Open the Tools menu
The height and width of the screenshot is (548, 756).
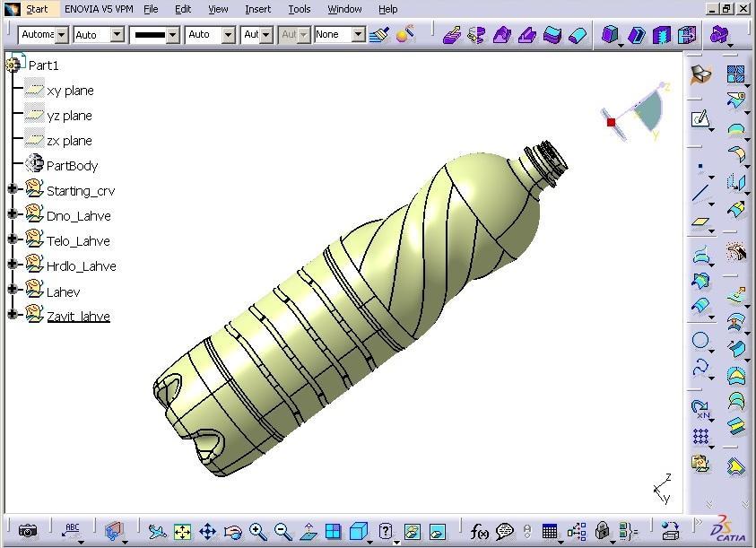pyautogui.click(x=300, y=9)
